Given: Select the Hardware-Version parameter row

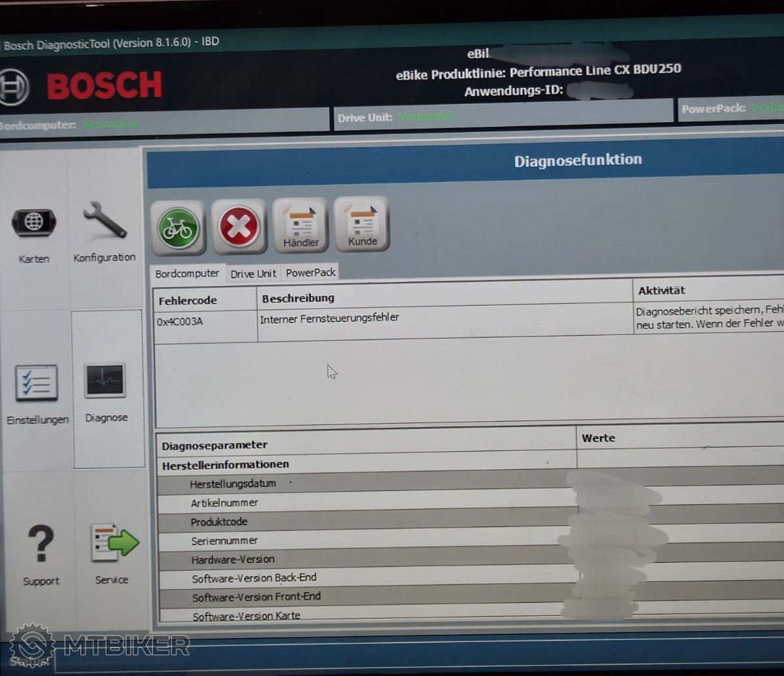Looking at the screenshot, I should (x=233, y=559).
